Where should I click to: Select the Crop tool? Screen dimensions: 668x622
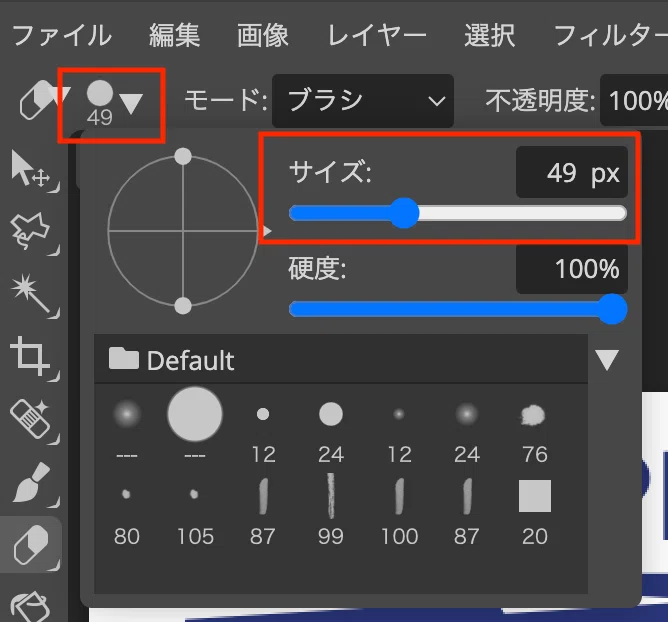[x=31, y=357]
